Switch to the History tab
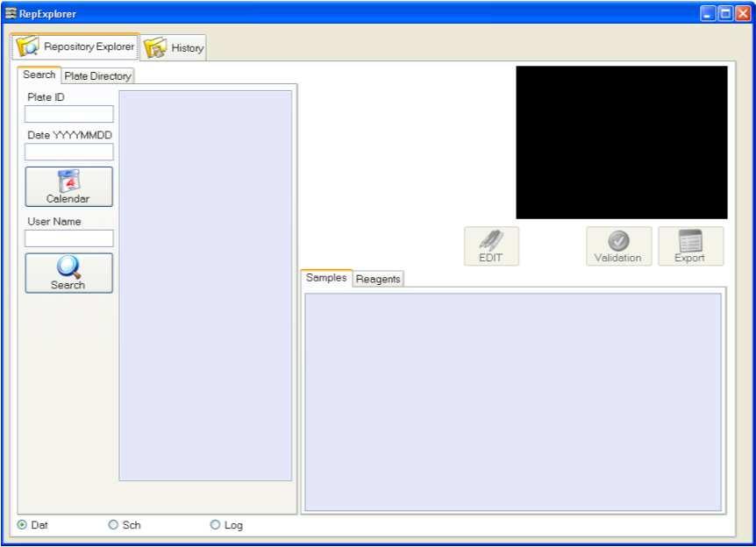This screenshot has width=756, height=547. 175,47
